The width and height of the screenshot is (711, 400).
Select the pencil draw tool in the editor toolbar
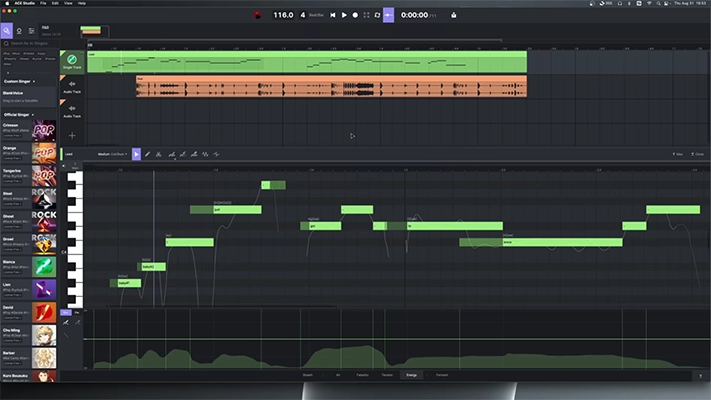coord(148,154)
